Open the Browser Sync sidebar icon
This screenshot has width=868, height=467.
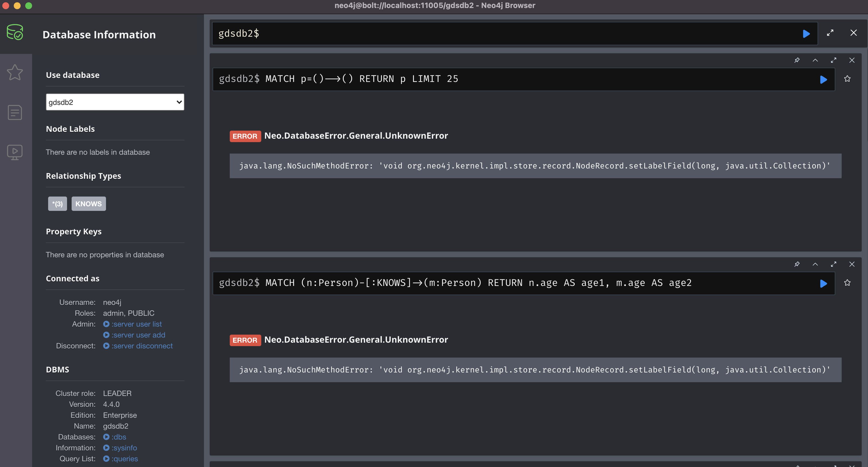[x=15, y=152]
